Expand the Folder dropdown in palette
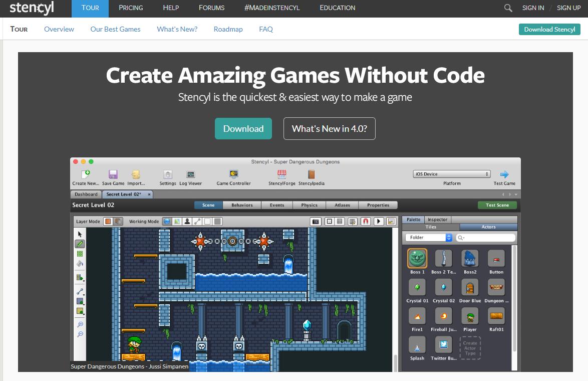 tap(429, 238)
